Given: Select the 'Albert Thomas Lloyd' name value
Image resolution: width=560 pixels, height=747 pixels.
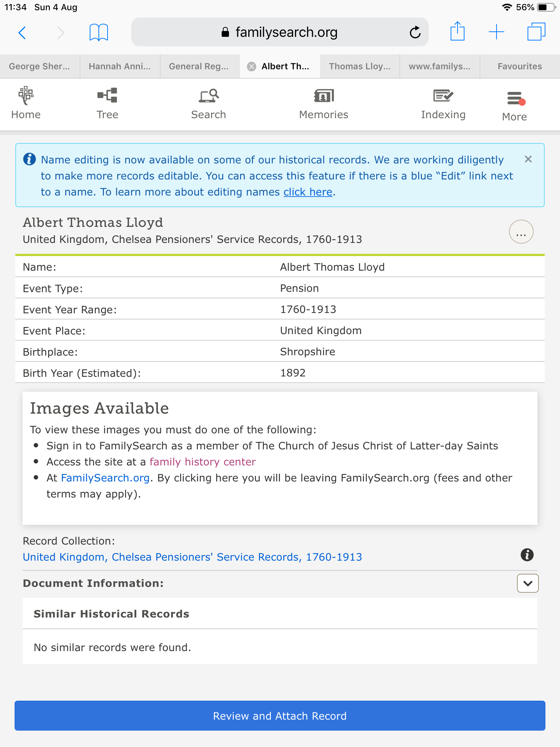Looking at the screenshot, I should coord(332,267).
